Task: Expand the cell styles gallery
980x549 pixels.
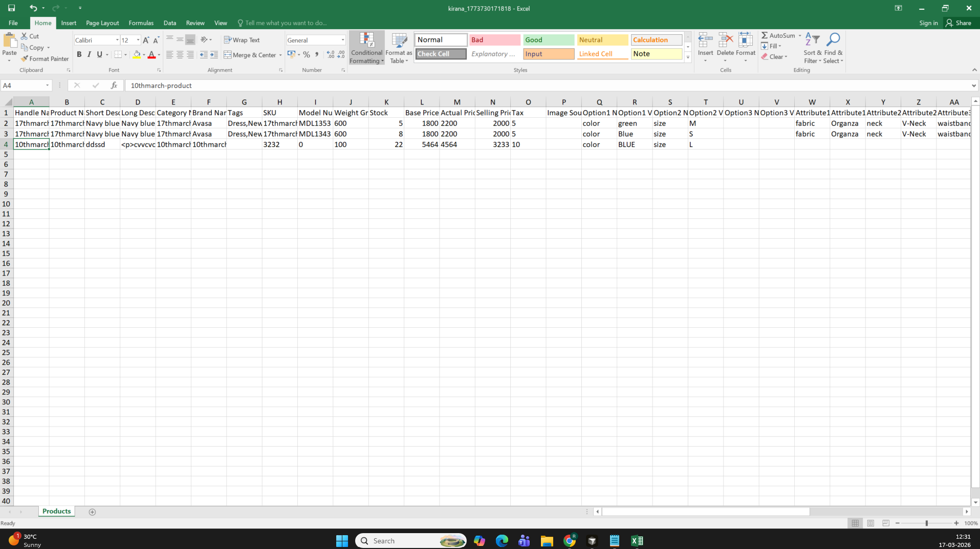Action: tap(688, 58)
